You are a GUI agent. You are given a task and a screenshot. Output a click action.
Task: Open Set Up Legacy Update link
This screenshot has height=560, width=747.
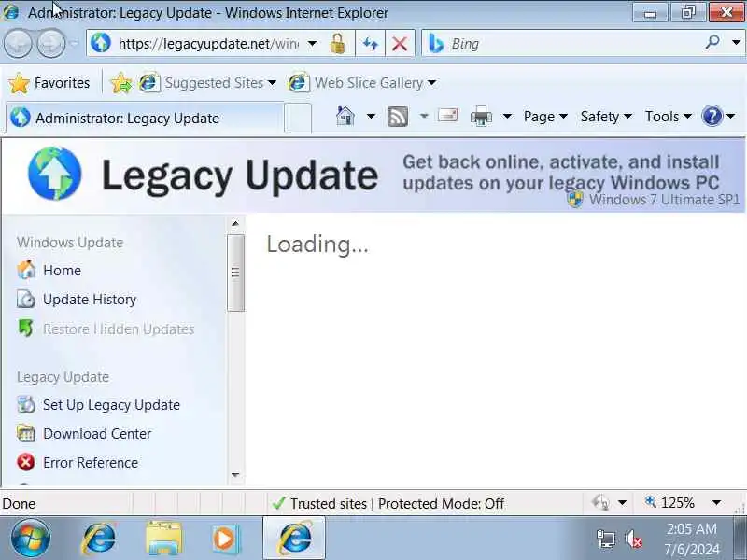111,405
